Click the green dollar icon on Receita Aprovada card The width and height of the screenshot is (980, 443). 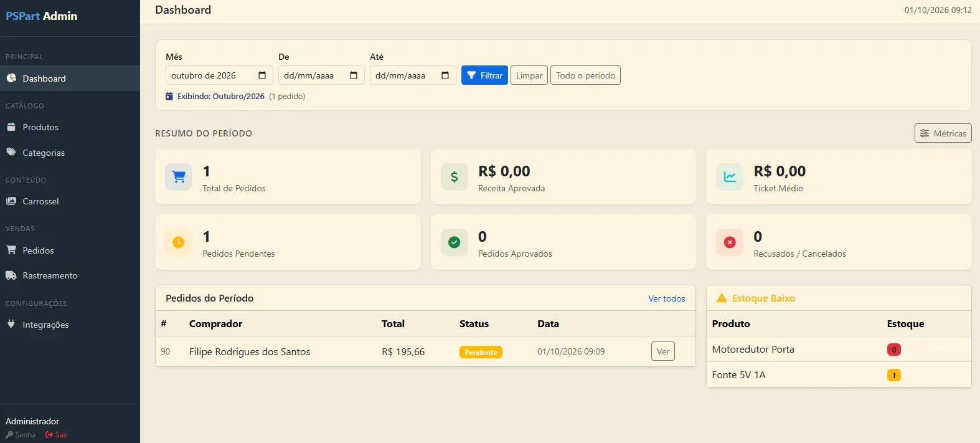point(455,177)
